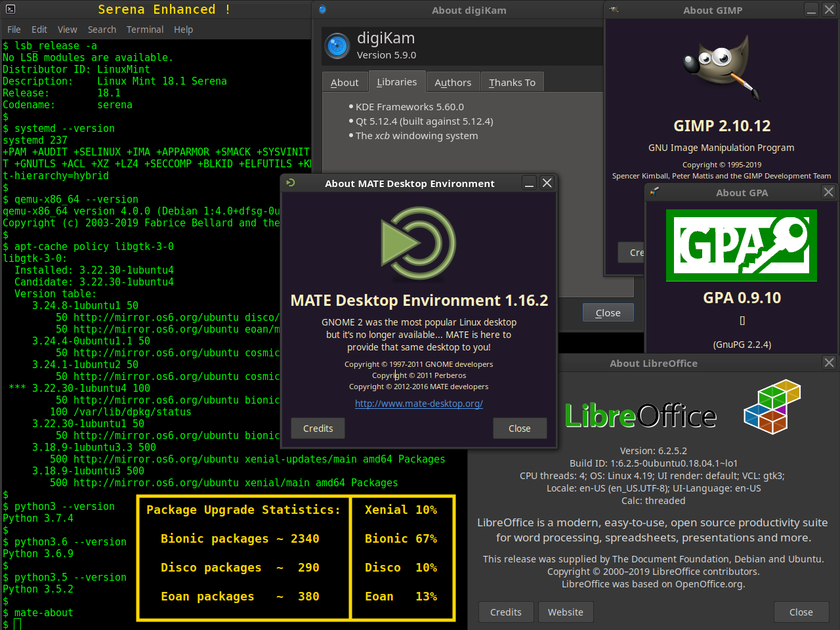Click the MATE logo in the About dialog
Viewport: 840px width, 630px height.
pos(418,244)
